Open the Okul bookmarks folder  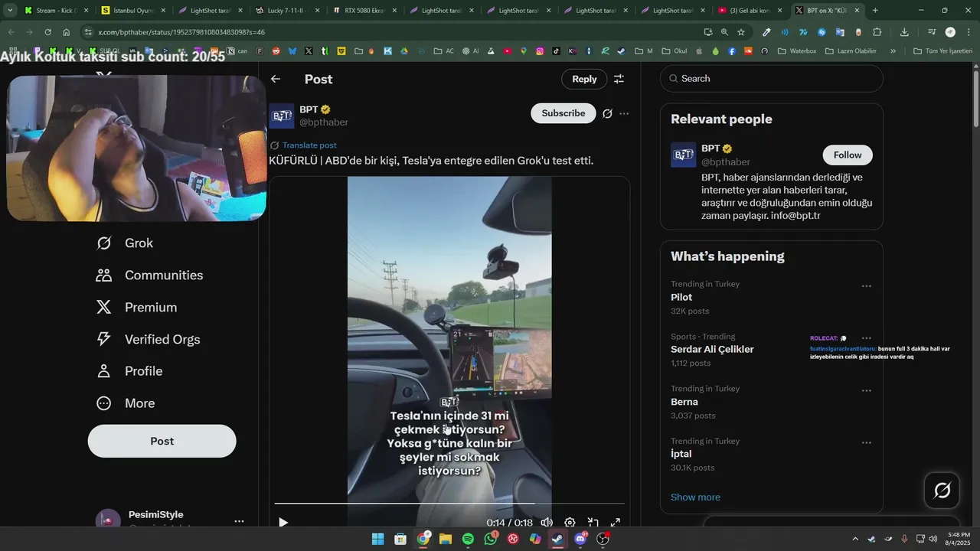tap(673, 51)
